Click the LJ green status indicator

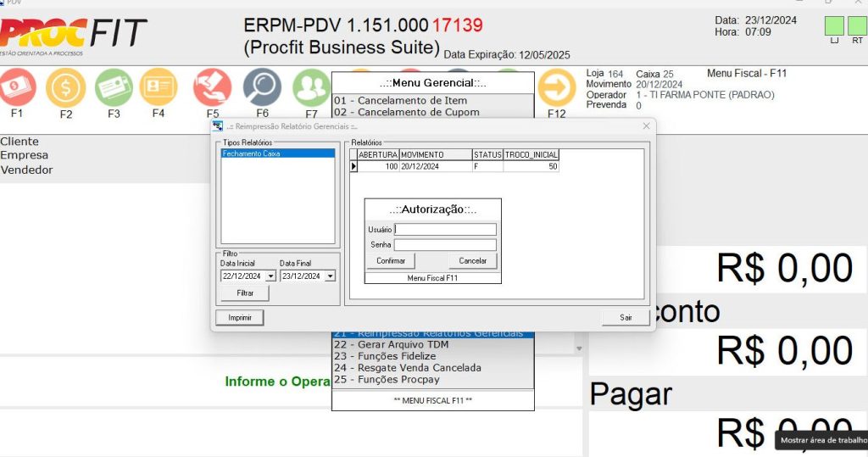pos(834,26)
